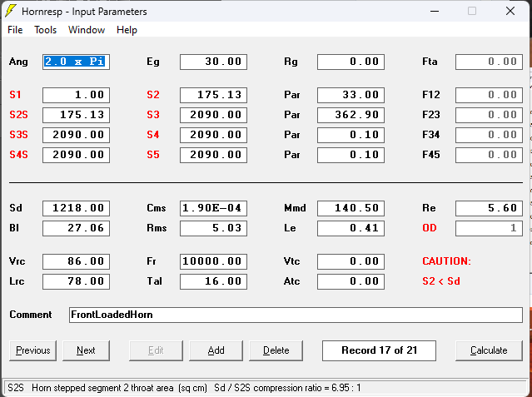Select the S3 area field
Viewport: 532px width, 397px height.
(x=213, y=115)
